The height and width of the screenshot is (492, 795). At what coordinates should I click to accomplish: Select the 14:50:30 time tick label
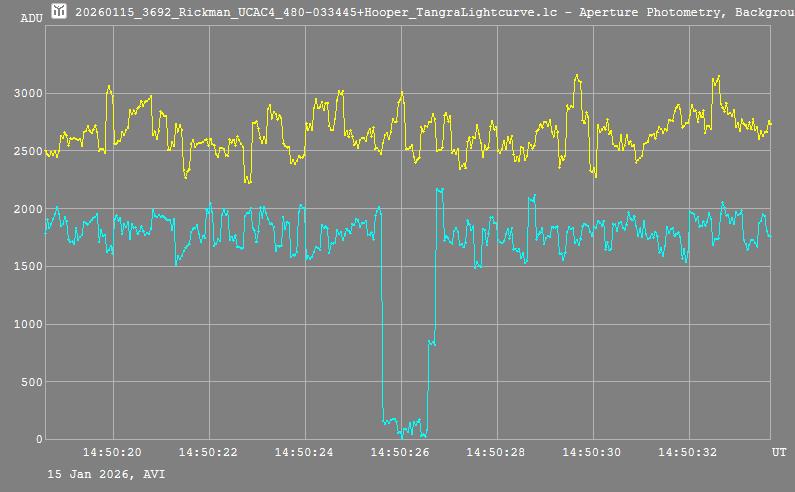tap(592, 453)
